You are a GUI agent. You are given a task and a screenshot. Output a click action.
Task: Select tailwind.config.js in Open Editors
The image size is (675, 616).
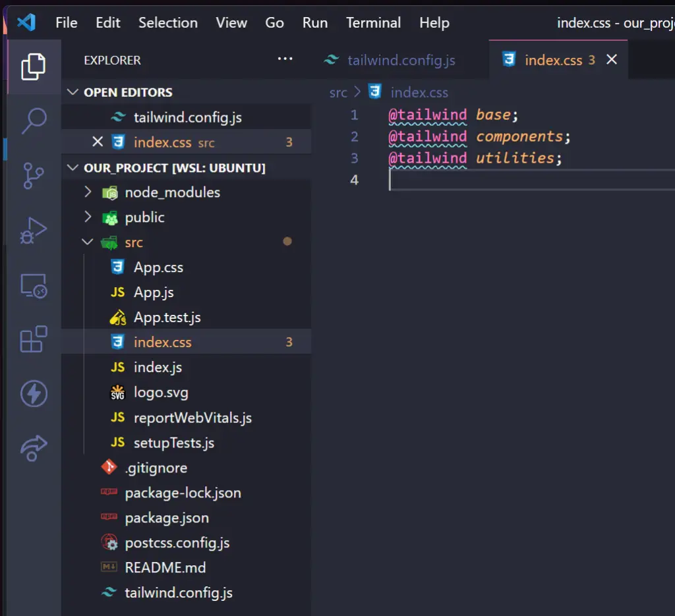(x=187, y=117)
